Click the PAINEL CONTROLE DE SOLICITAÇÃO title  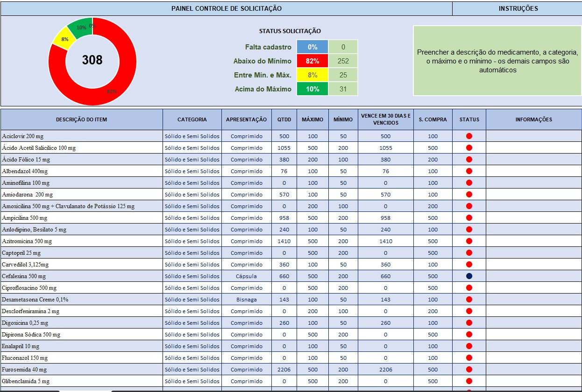point(227,8)
